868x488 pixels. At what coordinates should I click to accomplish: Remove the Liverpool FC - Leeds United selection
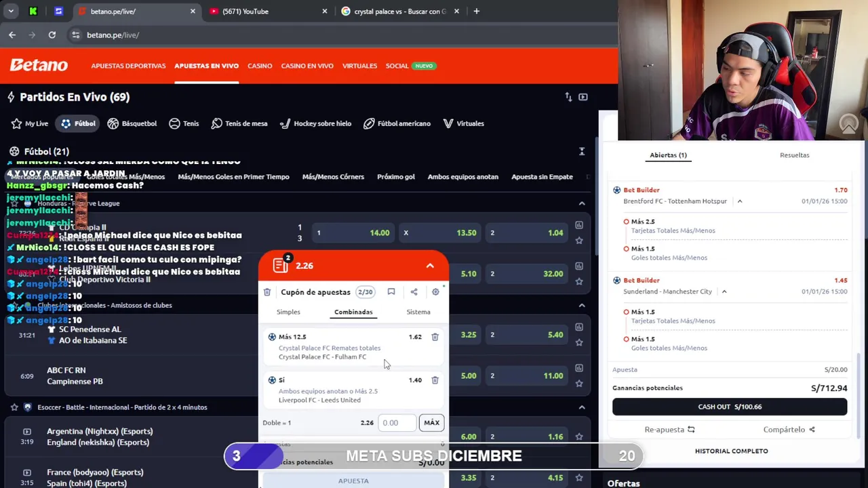coord(435,380)
